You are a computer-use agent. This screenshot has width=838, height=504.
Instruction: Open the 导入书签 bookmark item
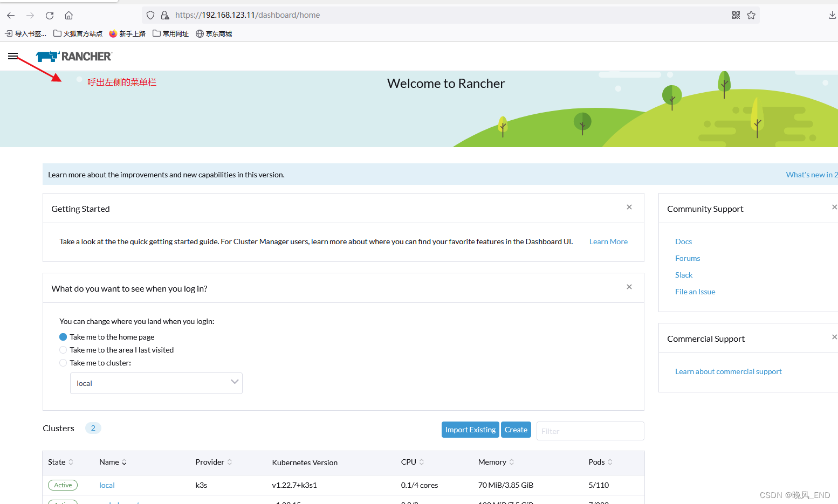(25, 33)
